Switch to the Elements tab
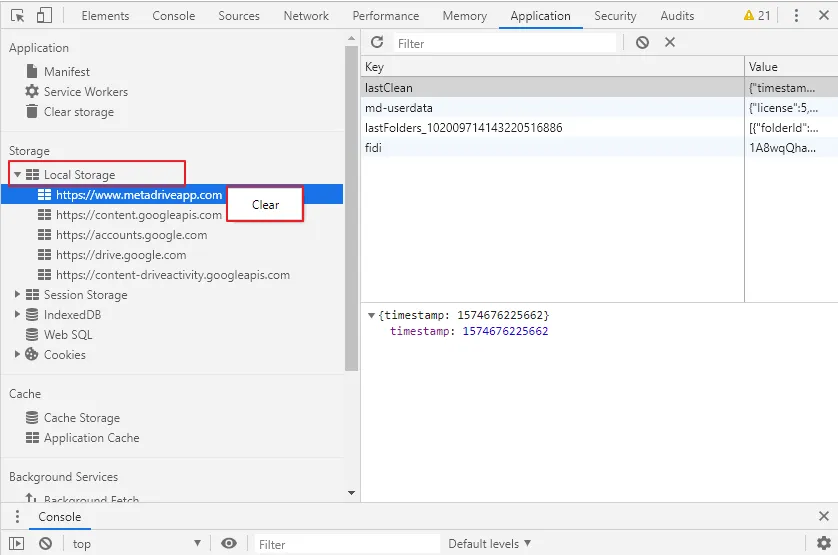The height and width of the screenshot is (555, 838). (x=105, y=16)
